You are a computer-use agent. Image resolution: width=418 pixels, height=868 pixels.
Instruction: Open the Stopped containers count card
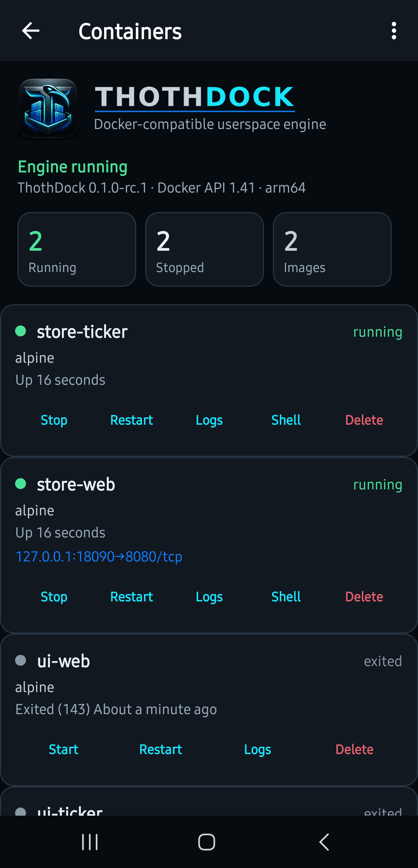(204, 249)
